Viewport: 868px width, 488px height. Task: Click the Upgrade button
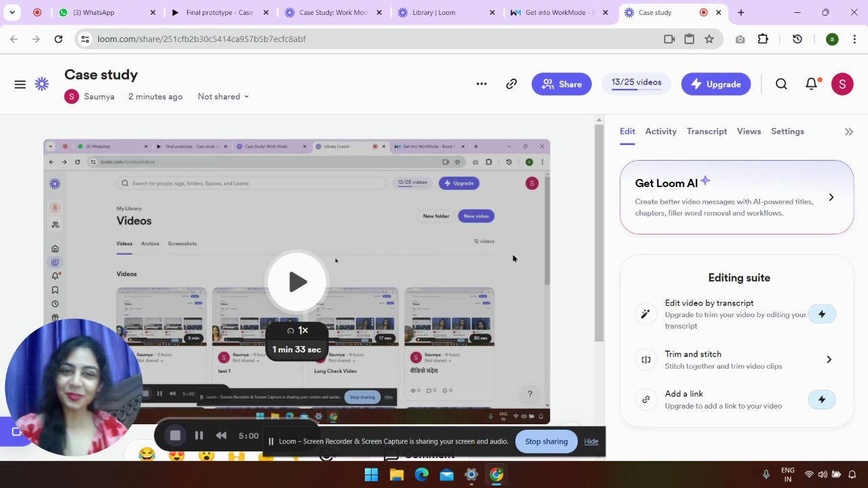tap(715, 84)
